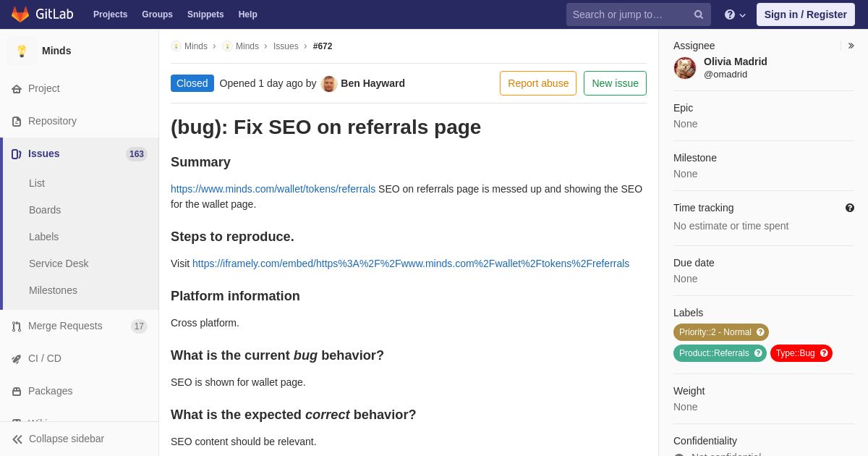868x456 pixels.
Task: Click Sign in / Register button
Action: pyautogui.click(x=806, y=14)
